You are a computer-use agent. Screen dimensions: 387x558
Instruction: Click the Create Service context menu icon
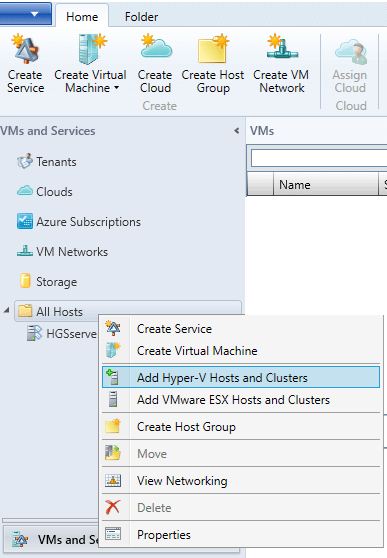click(113, 328)
